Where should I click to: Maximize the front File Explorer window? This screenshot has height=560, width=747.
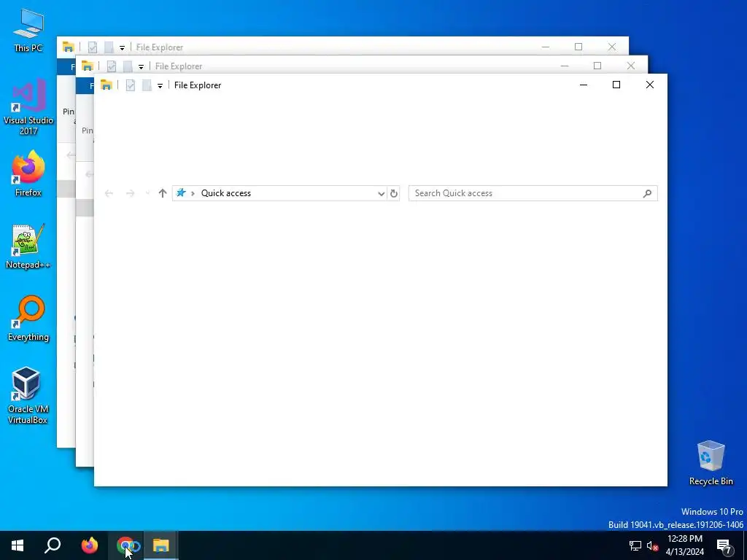[x=616, y=85]
